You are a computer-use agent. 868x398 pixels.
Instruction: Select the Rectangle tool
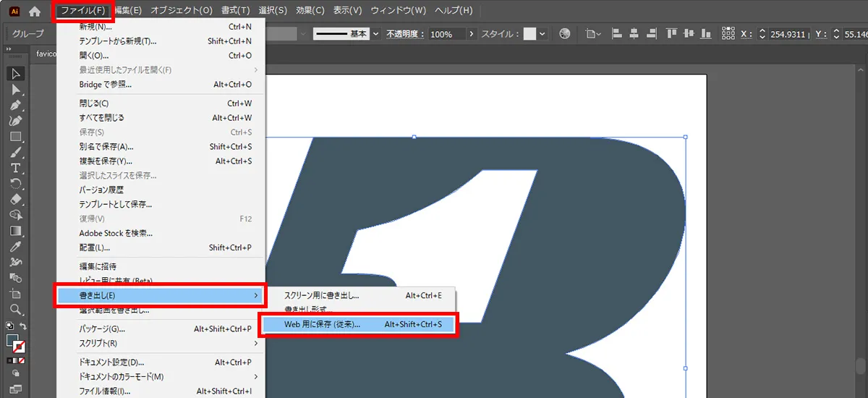point(16,137)
